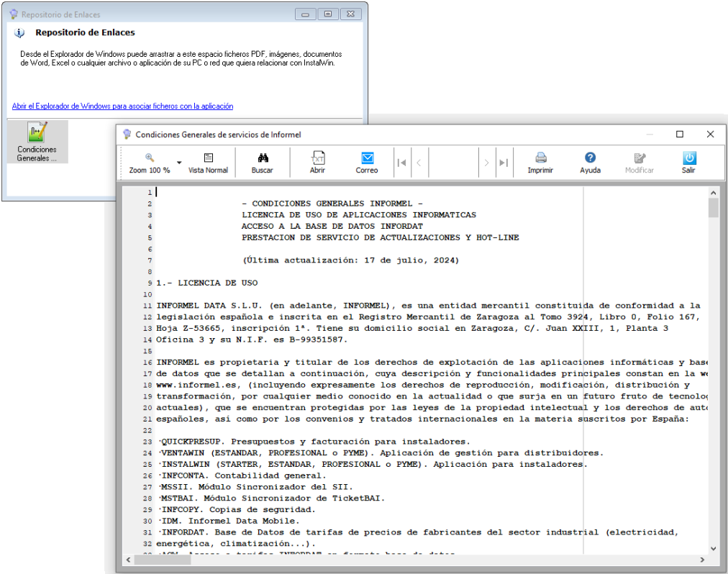The width and height of the screenshot is (728, 574).
Task: Click 'ACCESO A LA BASE DE DATOS INFORDAT'
Action: click(x=332, y=226)
